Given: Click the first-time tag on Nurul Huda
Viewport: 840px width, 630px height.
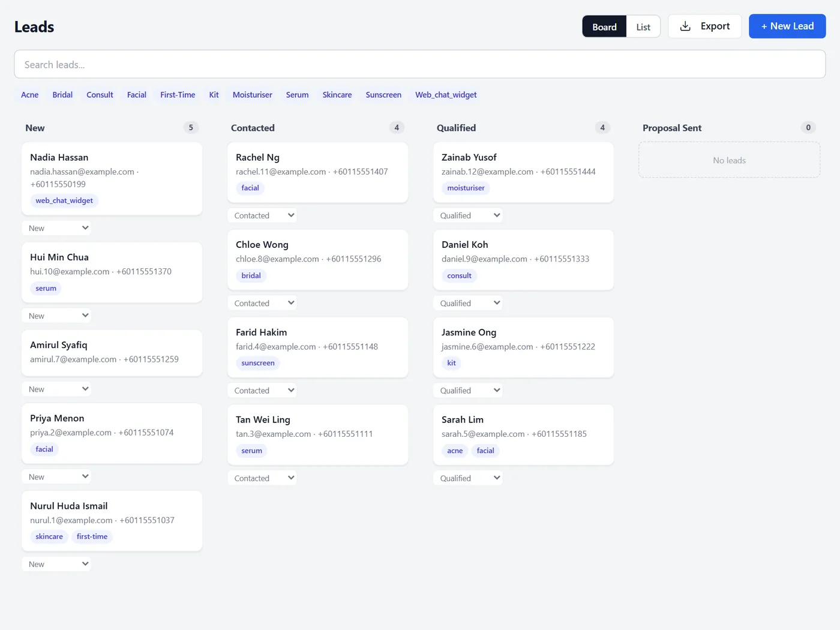Looking at the screenshot, I should pos(92,536).
